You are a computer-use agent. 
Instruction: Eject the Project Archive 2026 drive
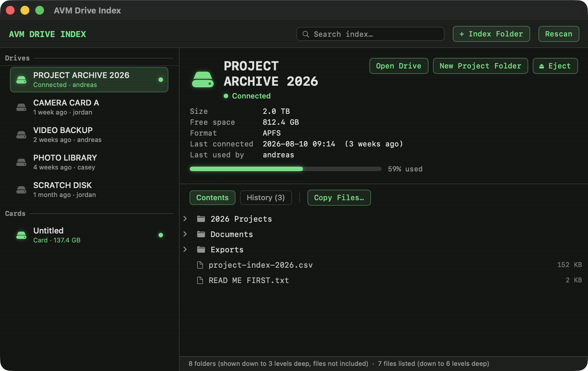555,66
